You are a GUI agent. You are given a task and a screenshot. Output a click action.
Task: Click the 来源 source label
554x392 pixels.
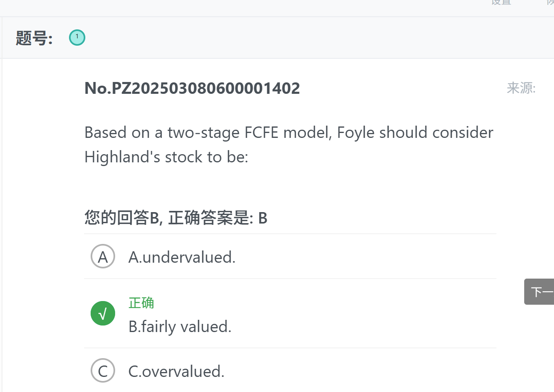tap(521, 88)
